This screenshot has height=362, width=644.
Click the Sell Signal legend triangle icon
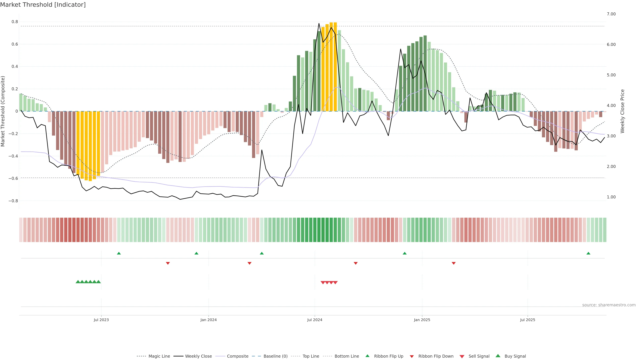[x=462, y=356]
